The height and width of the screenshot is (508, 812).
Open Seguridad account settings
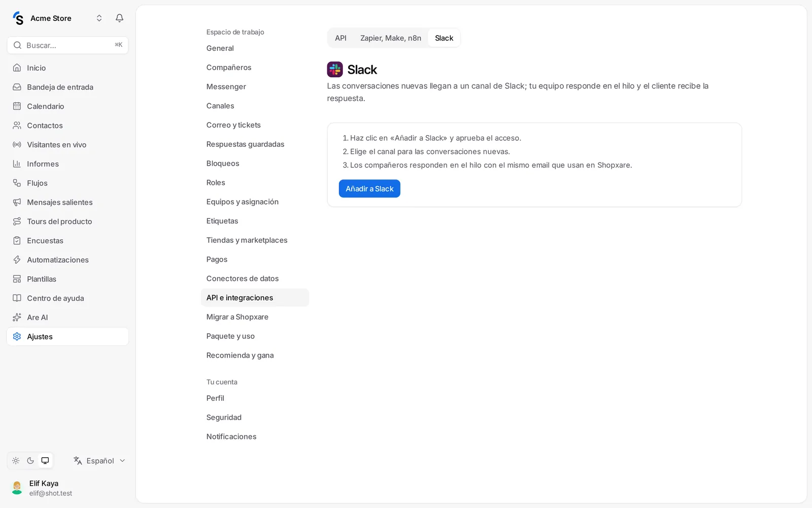(255, 418)
